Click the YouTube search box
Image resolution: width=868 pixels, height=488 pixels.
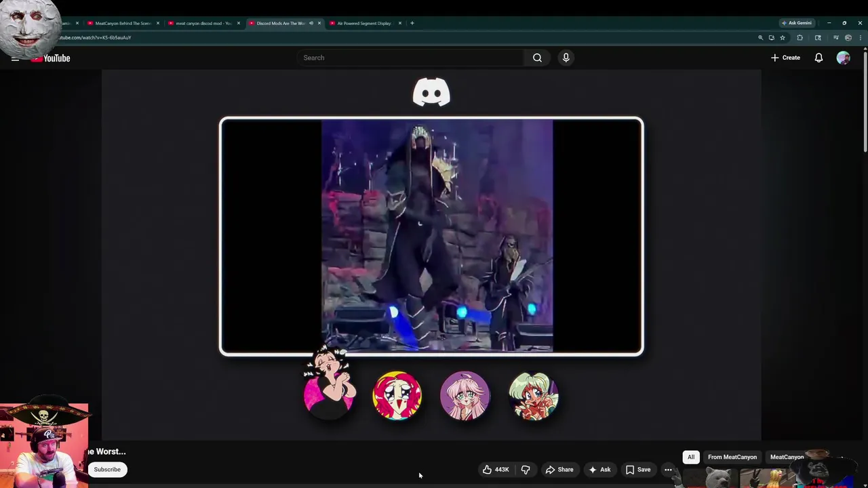(x=410, y=58)
